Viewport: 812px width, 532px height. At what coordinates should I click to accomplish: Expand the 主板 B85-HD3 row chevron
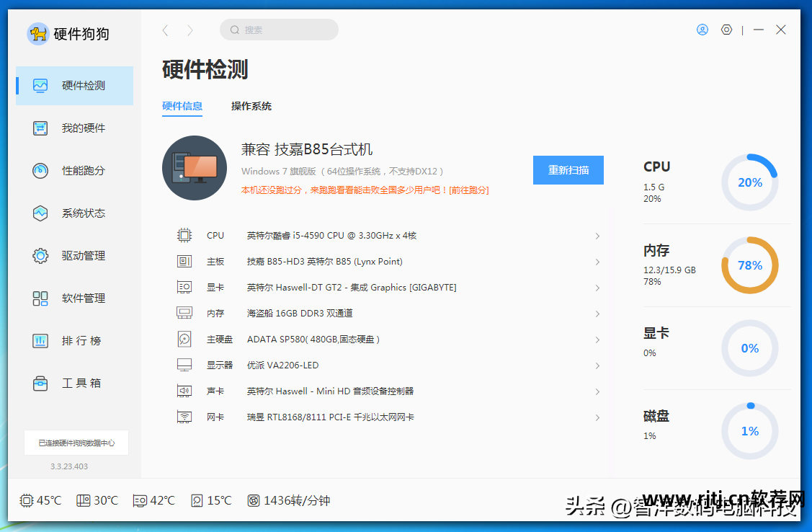pyautogui.click(x=597, y=262)
